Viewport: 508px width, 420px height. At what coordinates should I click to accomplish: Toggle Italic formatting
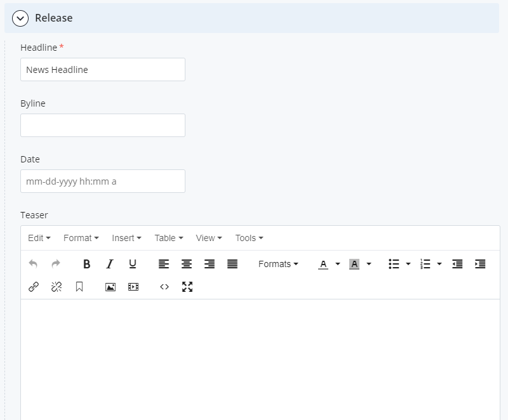coord(110,264)
